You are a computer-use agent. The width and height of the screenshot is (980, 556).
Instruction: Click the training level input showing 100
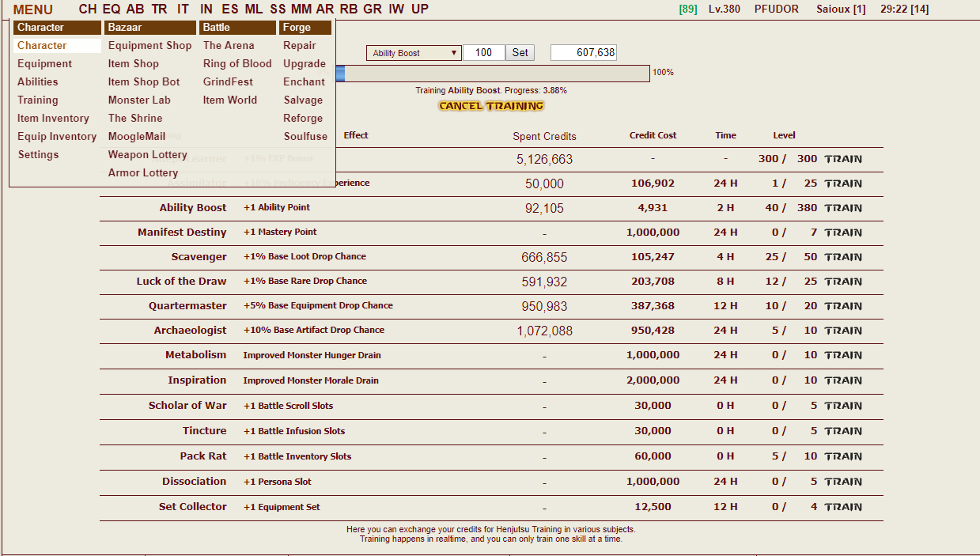(483, 53)
